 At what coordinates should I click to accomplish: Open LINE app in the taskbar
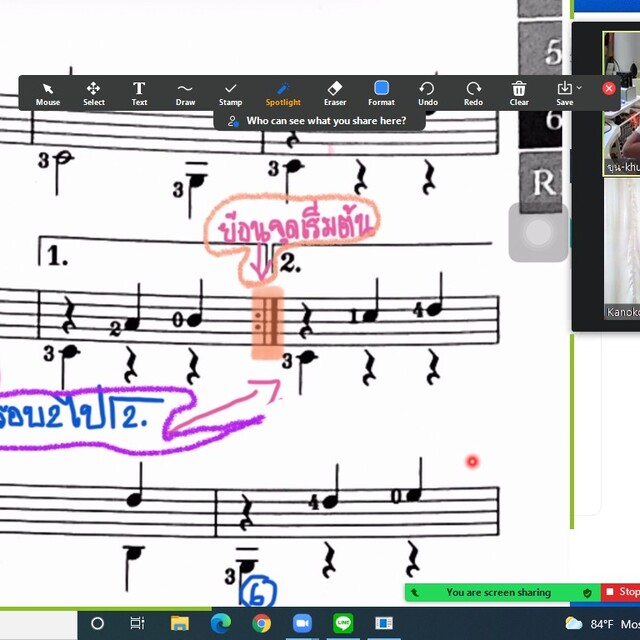tap(343, 623)
